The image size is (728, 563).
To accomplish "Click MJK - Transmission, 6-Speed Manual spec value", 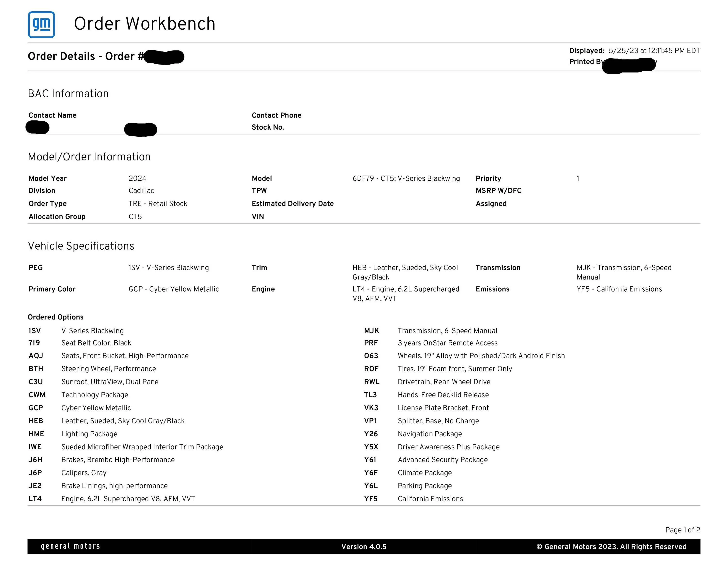I will (x=624, y=272).
